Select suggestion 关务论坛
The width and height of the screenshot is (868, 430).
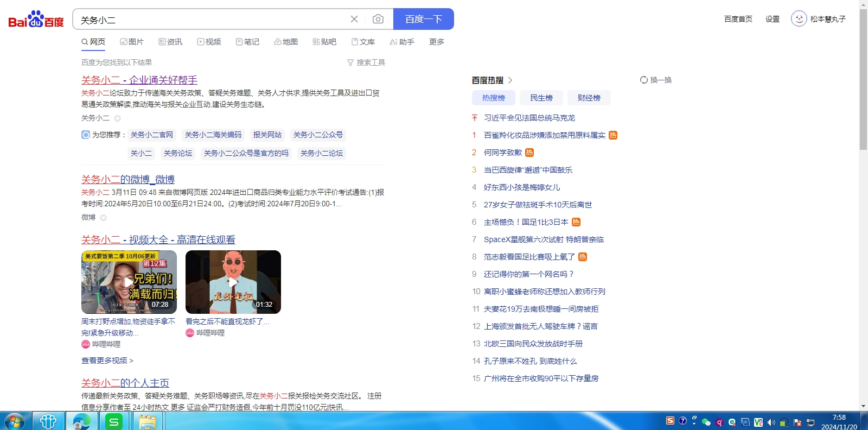click(x=178, y=153)
